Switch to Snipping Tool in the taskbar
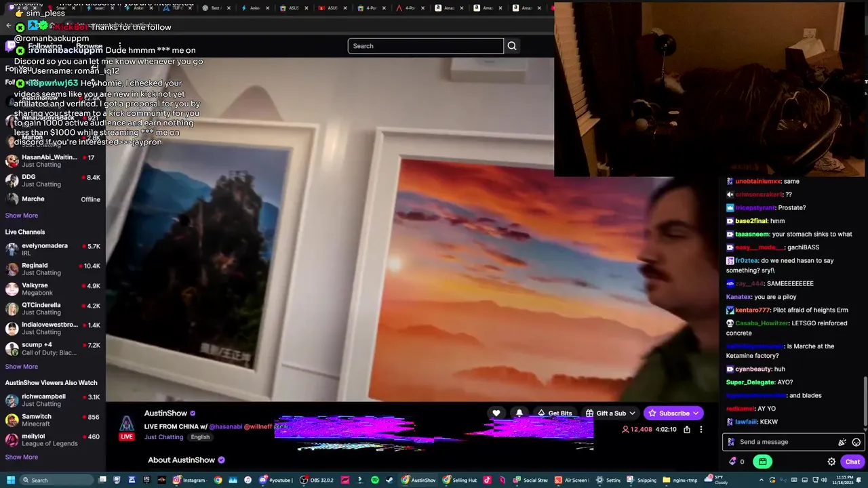This screenshot has height=488, width=868. 642,480
